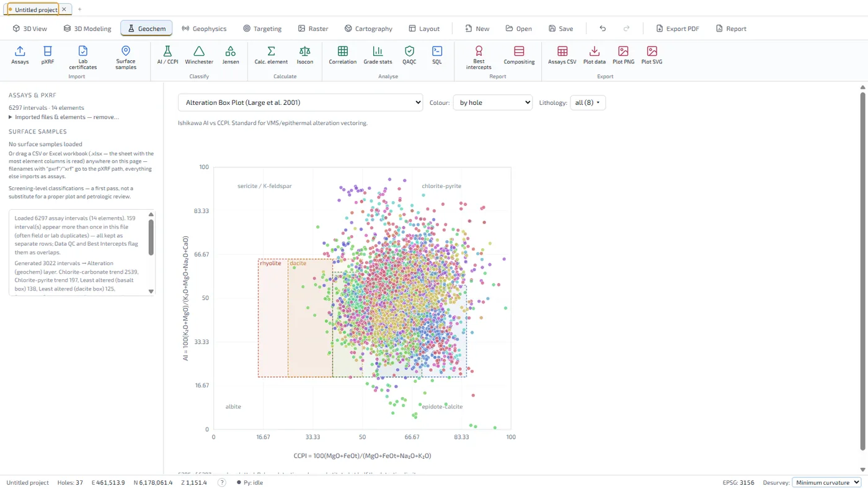
Task: Undo the last action
Action: pyautogui.click(x=603, y=29)
